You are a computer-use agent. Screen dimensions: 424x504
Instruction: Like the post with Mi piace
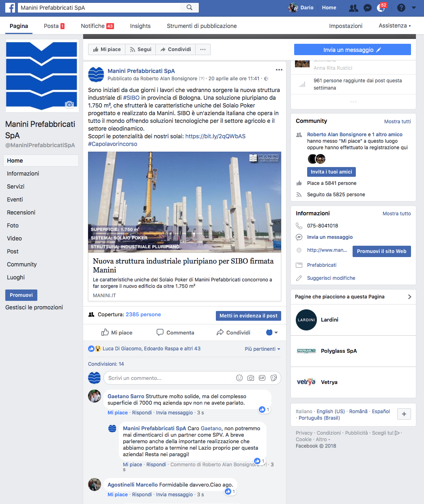[117, 332]
